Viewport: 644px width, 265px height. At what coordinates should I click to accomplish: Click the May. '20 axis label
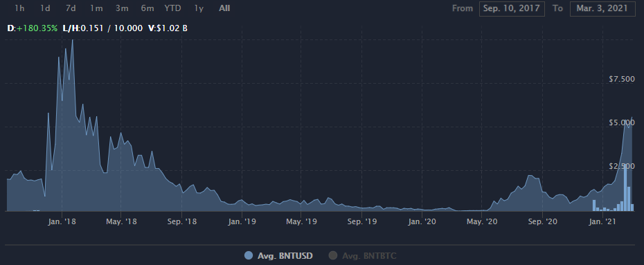pyautogui.click(x=482, y=221)
